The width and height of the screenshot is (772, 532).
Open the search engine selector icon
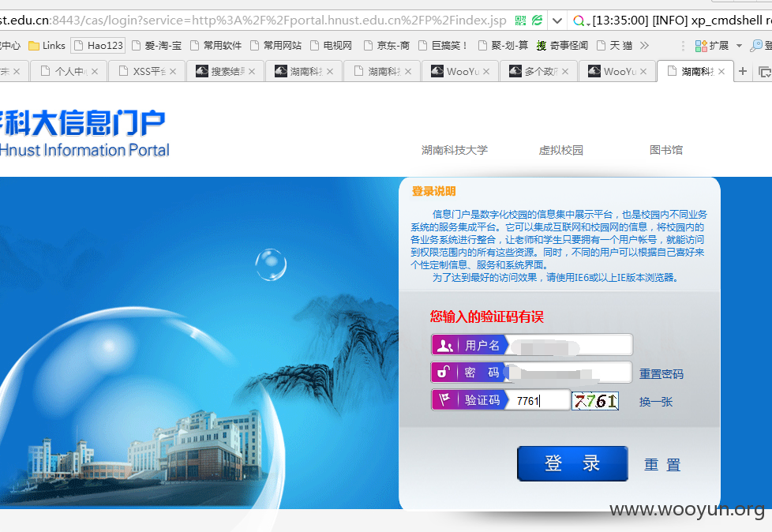click(579, 21)
